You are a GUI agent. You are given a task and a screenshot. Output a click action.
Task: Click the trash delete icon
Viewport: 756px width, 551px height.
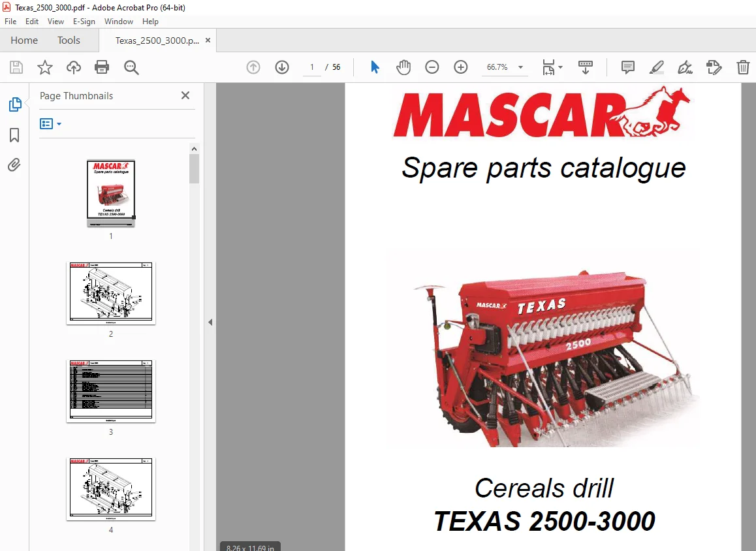click(743, 67)
